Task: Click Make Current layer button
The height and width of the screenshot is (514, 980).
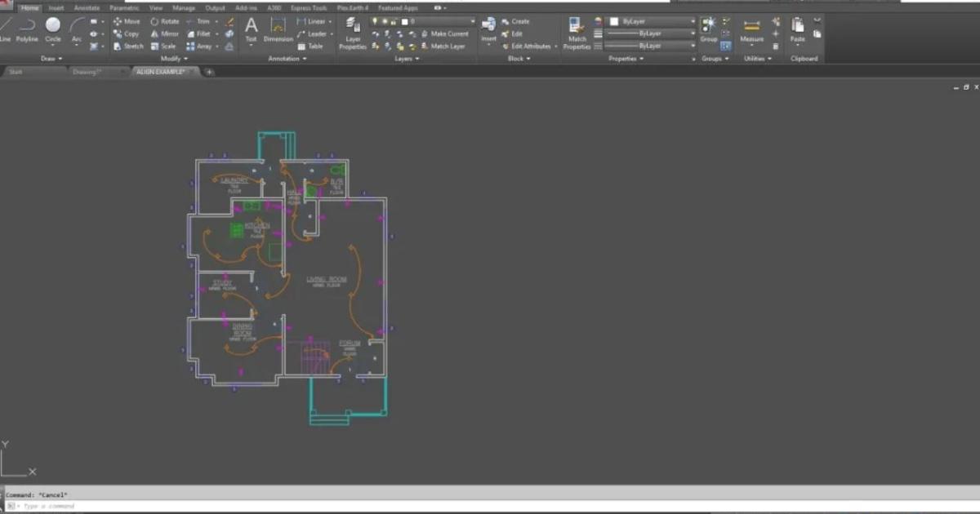Action: pyautogui.click(x=448, y=33)
